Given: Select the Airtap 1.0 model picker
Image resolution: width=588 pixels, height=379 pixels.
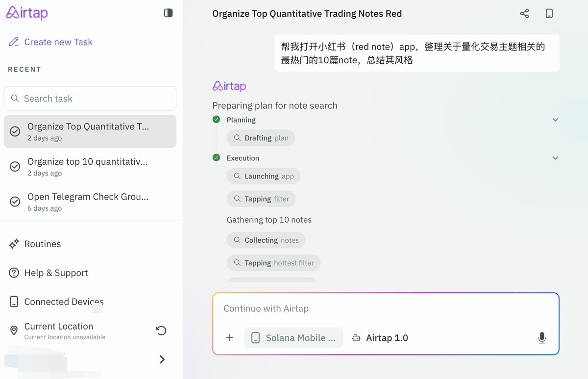Looking at the screenshot, I should [x=380, y=338].
